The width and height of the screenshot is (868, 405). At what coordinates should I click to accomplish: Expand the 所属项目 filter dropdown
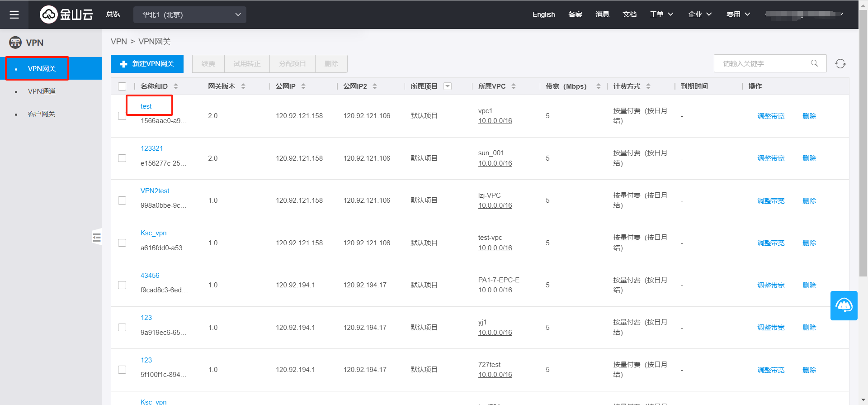coord(448,86)
